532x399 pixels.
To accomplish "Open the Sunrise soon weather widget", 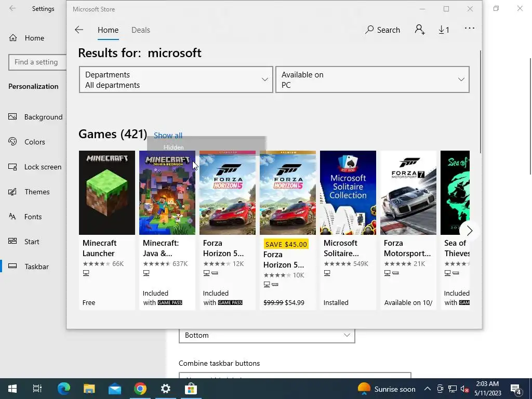I will (x=387, y=389).
